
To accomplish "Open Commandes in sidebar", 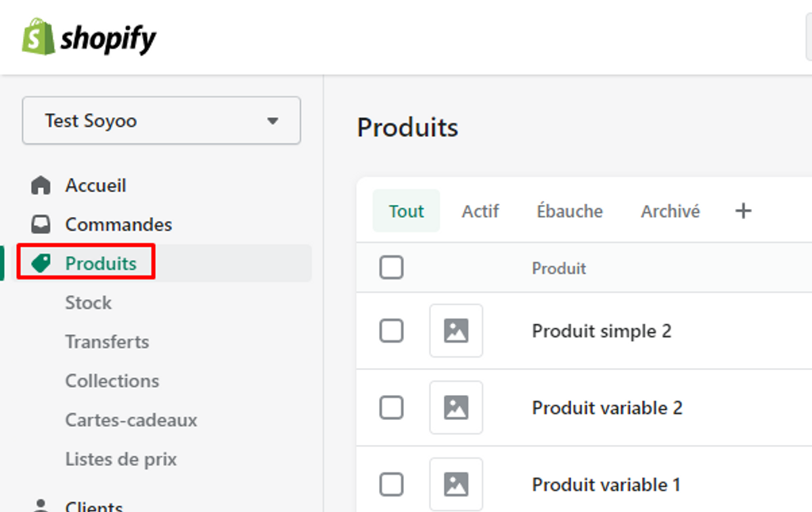I will tap(118, 225).
